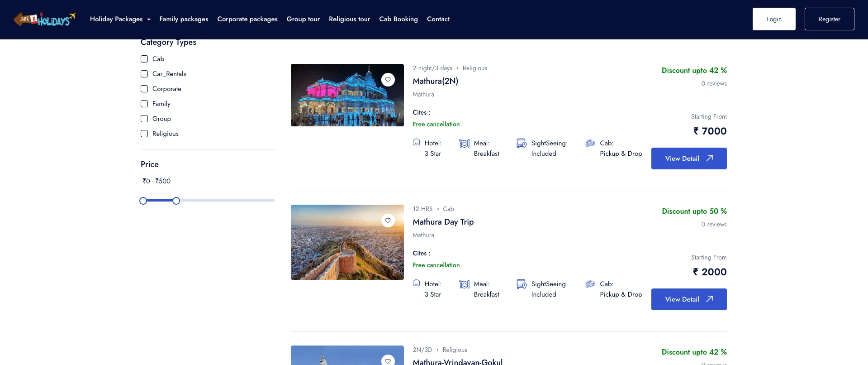
Task: Click SightSeeing icon in Mathura Day Trip card
Action: coord(522,284)
